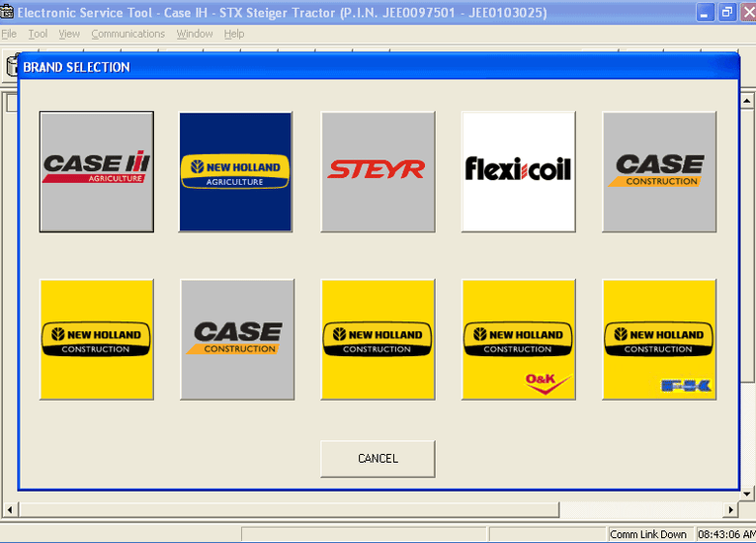Viewport: 756px width, 543px height.
Task: Restore down the Electronic Service Tool window
Action: click(x=726, y=13)
